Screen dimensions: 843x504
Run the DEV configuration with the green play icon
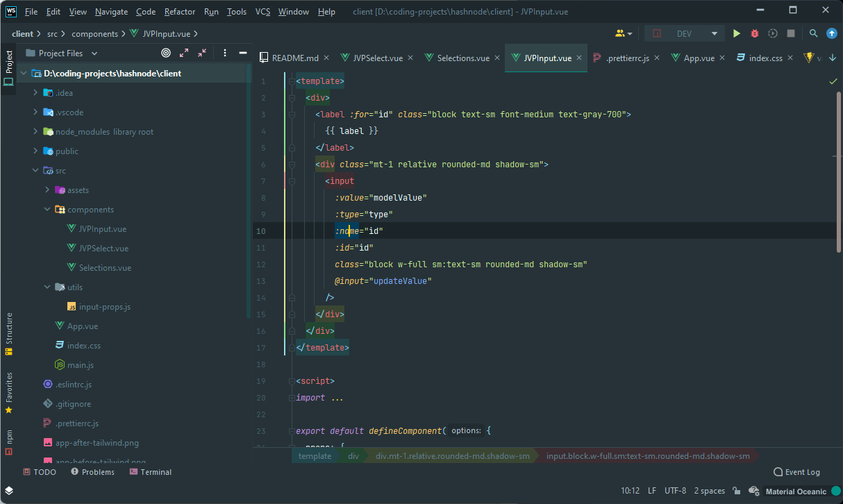(x=736, y=33)
